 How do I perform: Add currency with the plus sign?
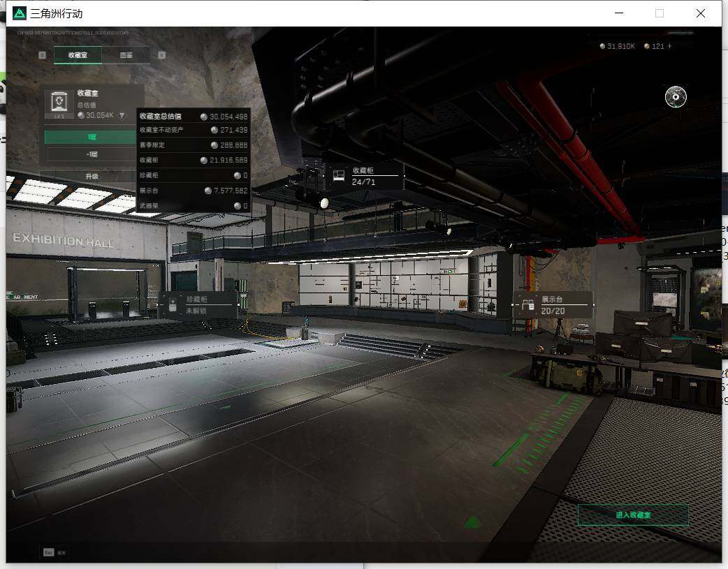point(669,46)
